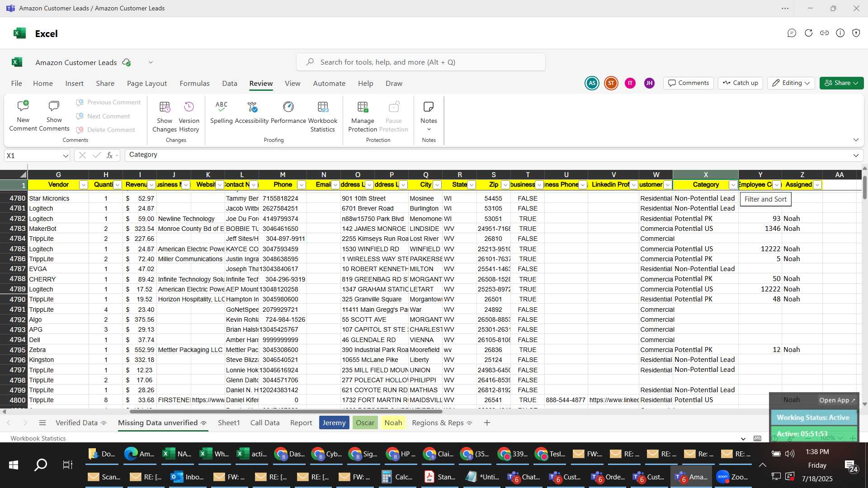Viewport: 868px width, 488px height.
Task: Check workbook Performance
Action: 288,112
